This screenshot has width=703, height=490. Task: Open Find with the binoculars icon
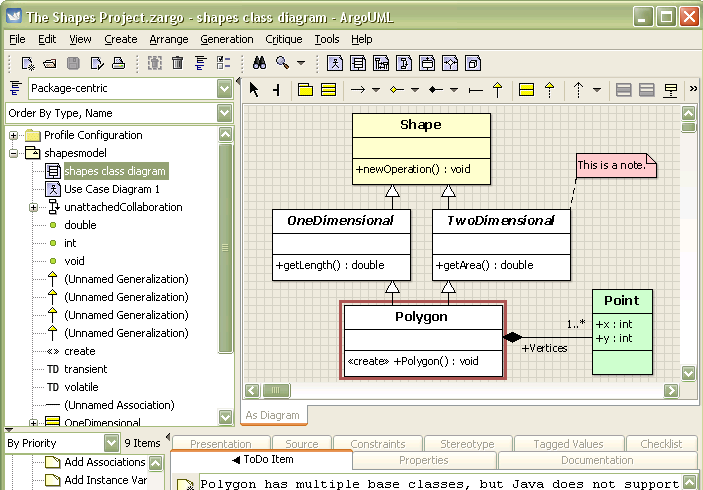[259, 63]
